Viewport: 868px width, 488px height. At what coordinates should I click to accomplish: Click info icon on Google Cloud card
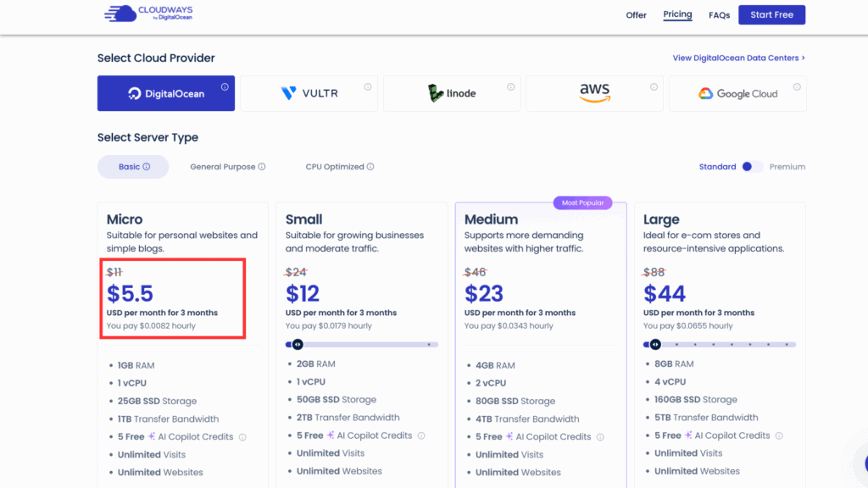pos(797,86)
